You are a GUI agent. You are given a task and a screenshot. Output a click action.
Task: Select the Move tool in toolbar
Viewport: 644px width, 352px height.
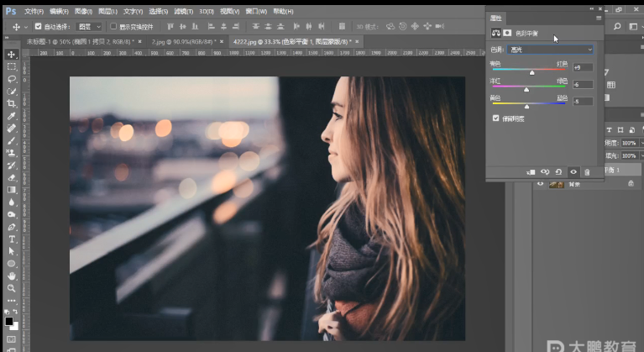coord(12,54)
